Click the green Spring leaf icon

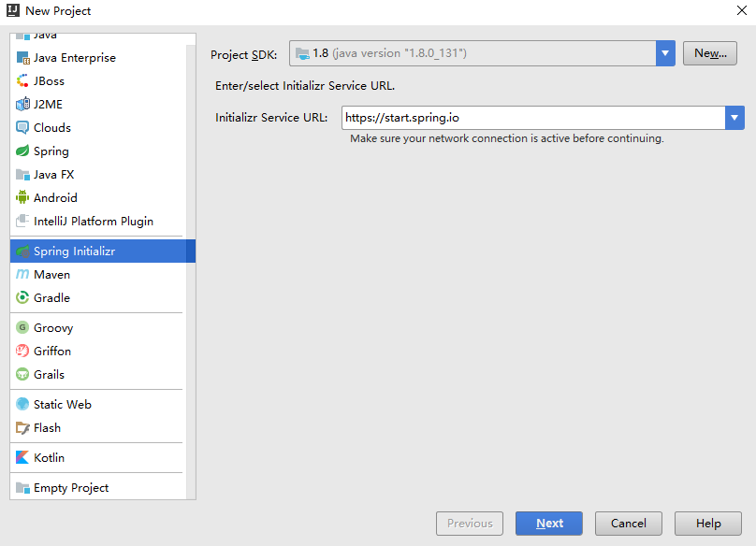(x=22, y=151)
